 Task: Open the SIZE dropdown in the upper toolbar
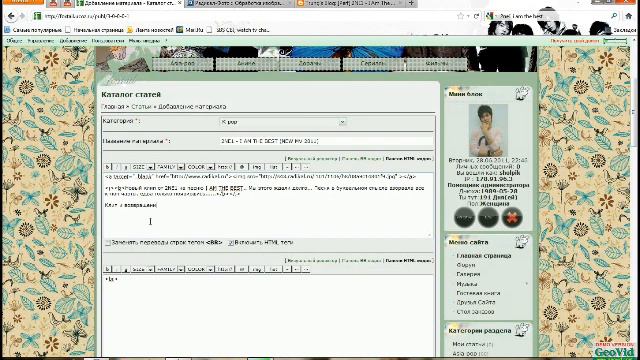[142, 167]
